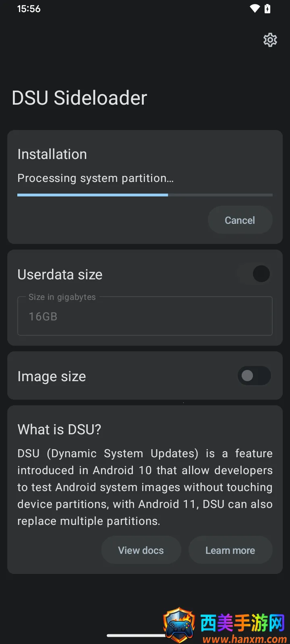
Task: Toggle the Userdata size switch
Action: (254, 274)
